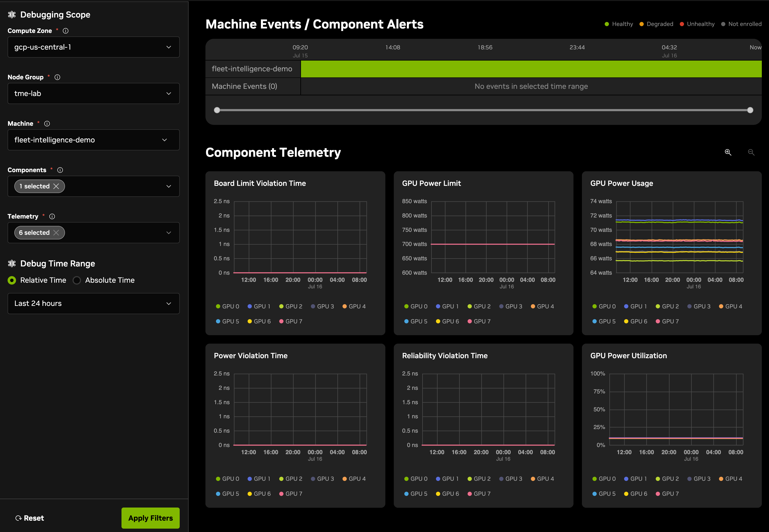Screen dimensions: 769x532
Task: Expand the Telemetry dropdown chevron
Action: pos(169,233)
